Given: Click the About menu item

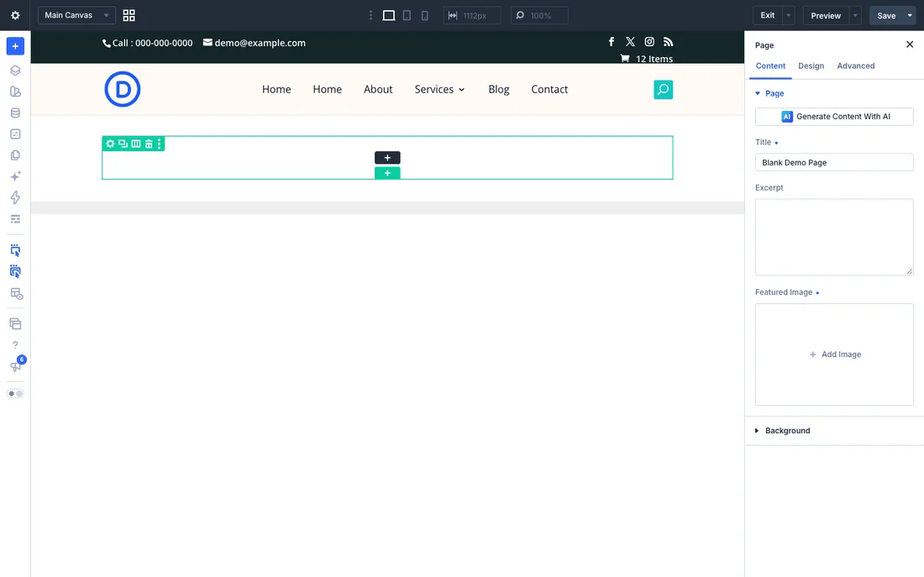Looking at the screenshot, I should tap(378, 89).
